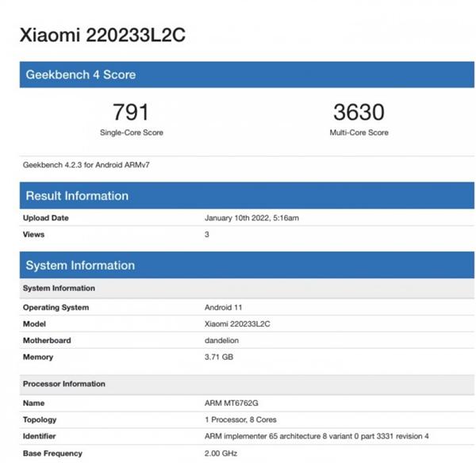The width and height of the screenshot is (476, 463).
Task: Click the processor Name label
Action: click(x=33, y=404)
